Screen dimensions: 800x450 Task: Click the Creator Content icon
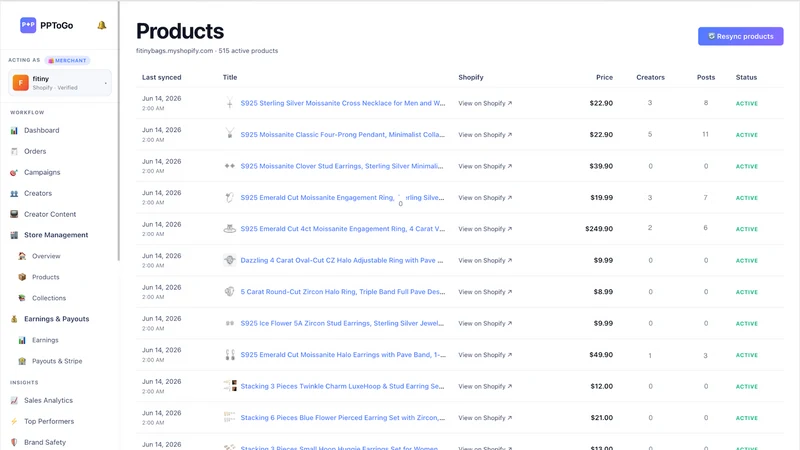(14, 214)
